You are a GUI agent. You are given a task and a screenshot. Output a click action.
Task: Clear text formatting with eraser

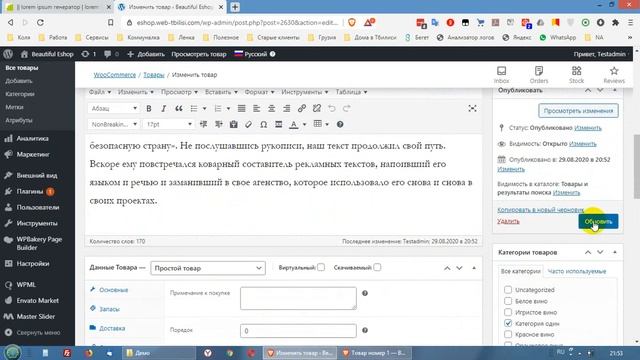tap(249, 124)
